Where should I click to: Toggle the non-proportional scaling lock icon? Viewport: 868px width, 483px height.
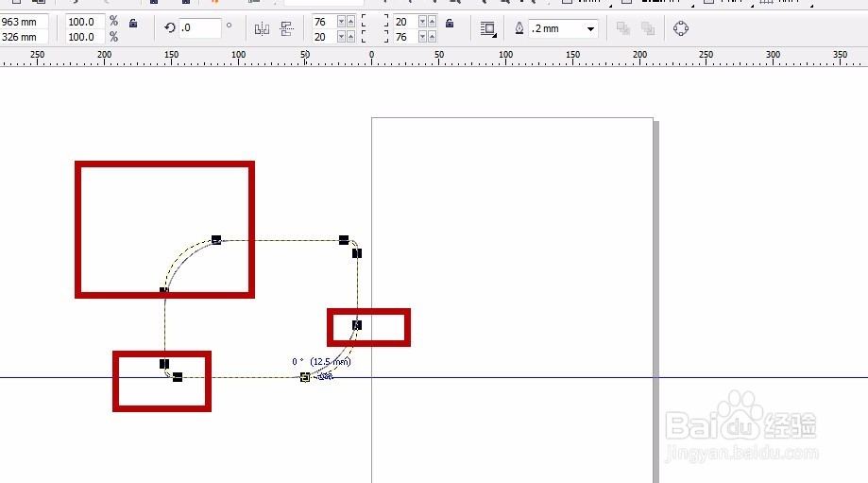coord(133,24)
